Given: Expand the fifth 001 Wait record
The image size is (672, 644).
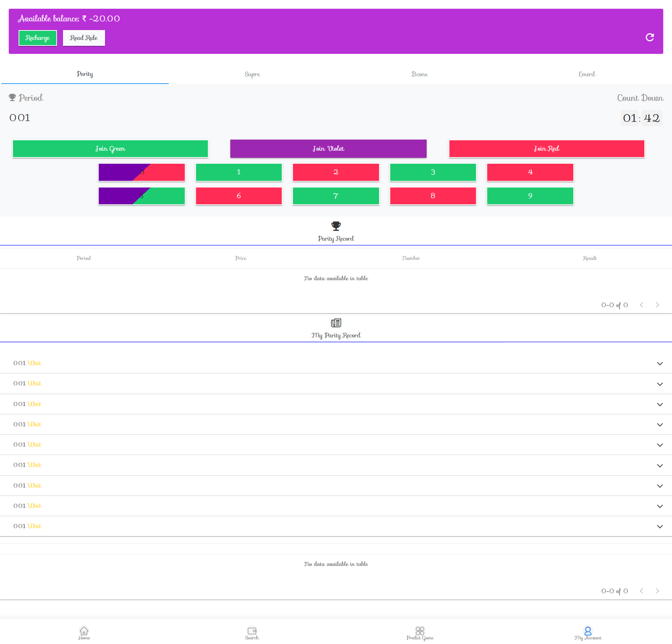Looking at the screenshot, I should [x=660, y=445].
